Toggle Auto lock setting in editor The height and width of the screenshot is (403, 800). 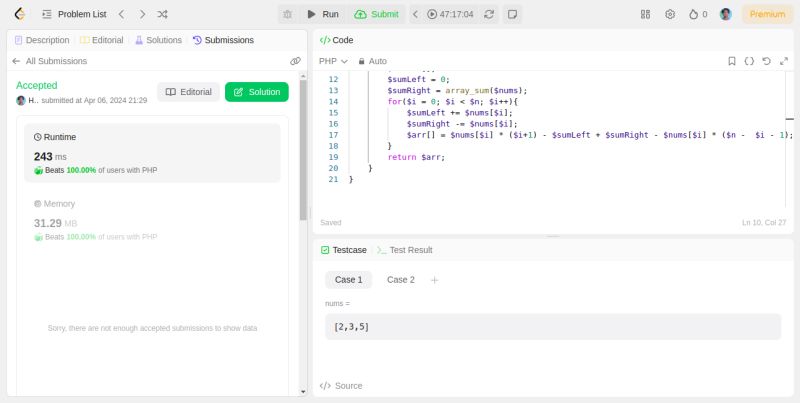coord(372,61)
